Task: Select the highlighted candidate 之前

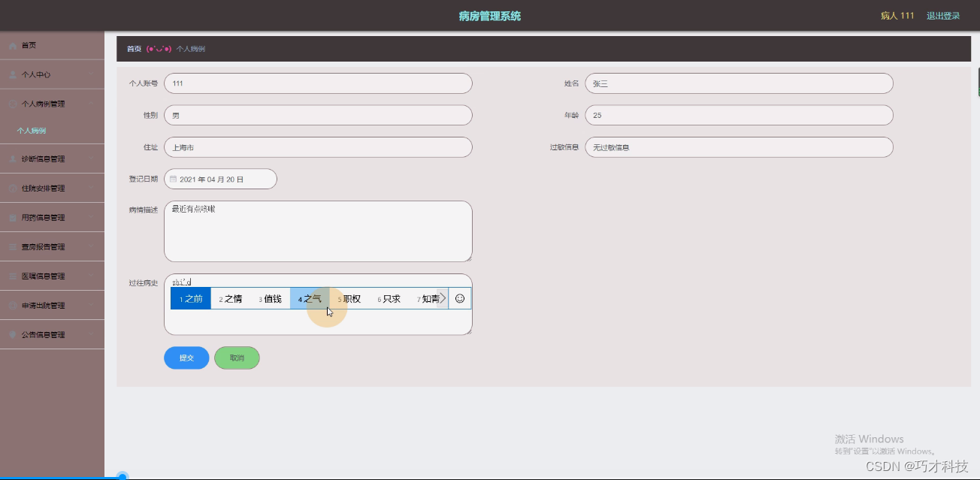Action: pos(190,298)
